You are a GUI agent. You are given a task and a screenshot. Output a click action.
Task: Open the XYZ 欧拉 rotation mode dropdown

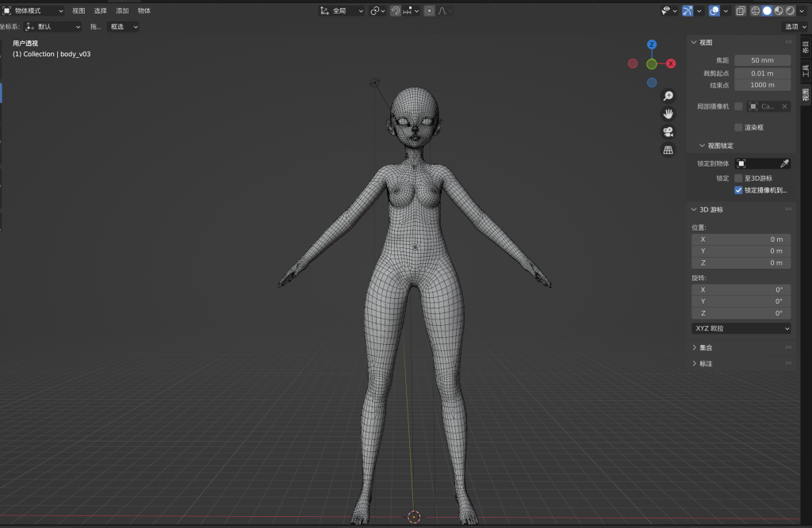(741, 328)
